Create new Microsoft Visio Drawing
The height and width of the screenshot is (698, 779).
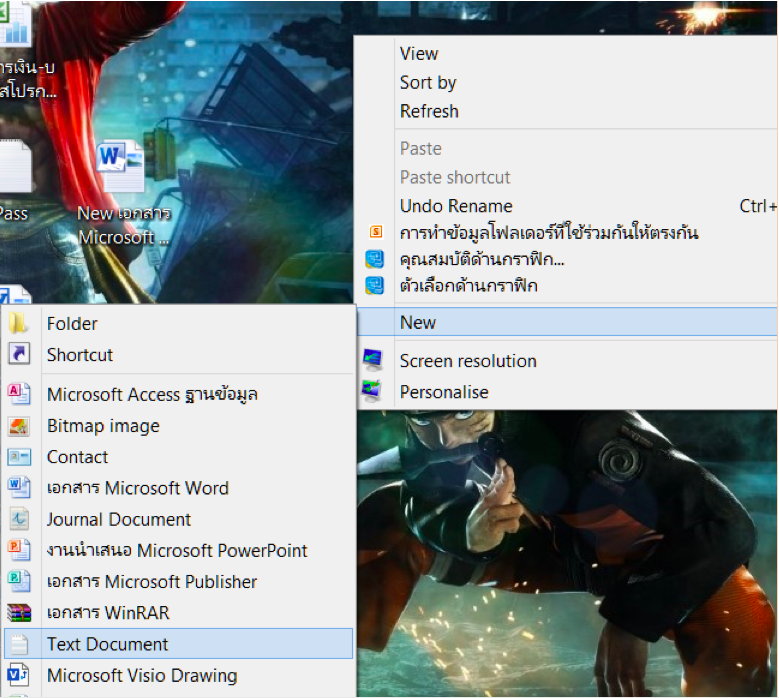179,676
